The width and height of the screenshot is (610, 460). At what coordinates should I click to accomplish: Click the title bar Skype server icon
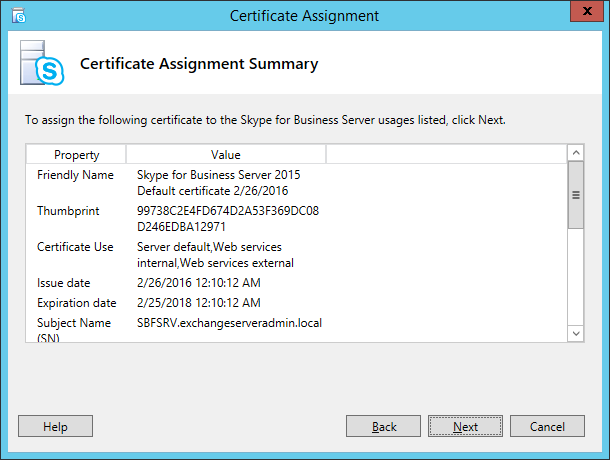(18, 16)
